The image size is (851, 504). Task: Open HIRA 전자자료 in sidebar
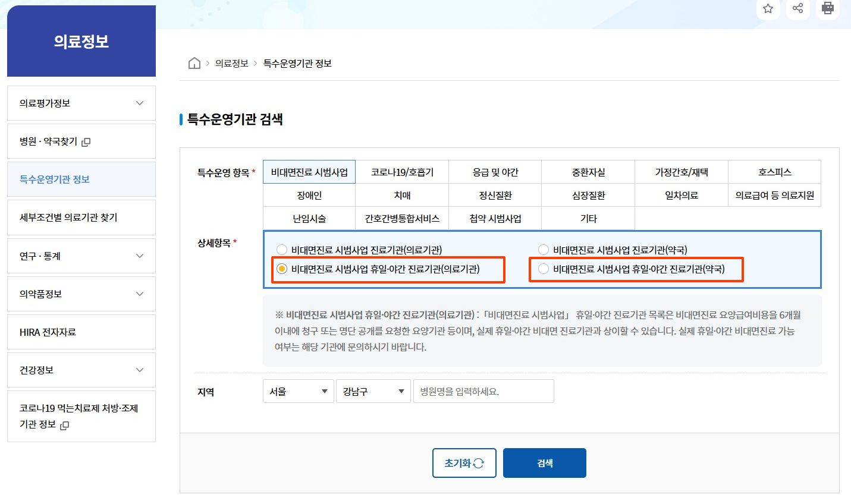[x=81, y=332]
